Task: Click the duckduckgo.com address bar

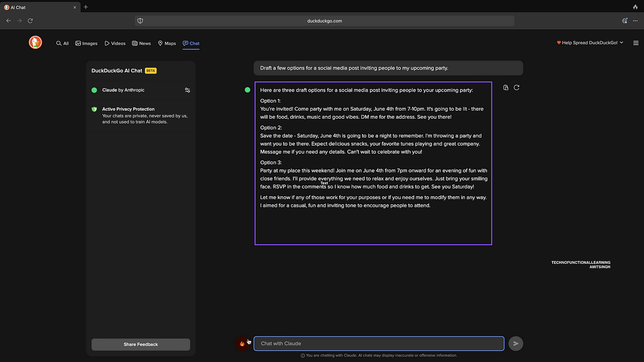Action: (x=324, y=21)
